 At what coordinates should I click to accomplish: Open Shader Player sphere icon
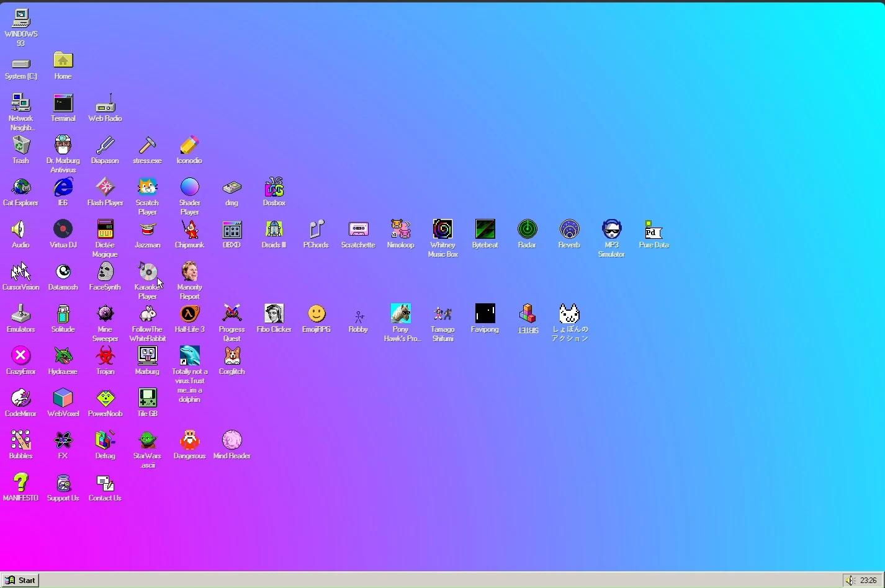(x=189, y=187)
